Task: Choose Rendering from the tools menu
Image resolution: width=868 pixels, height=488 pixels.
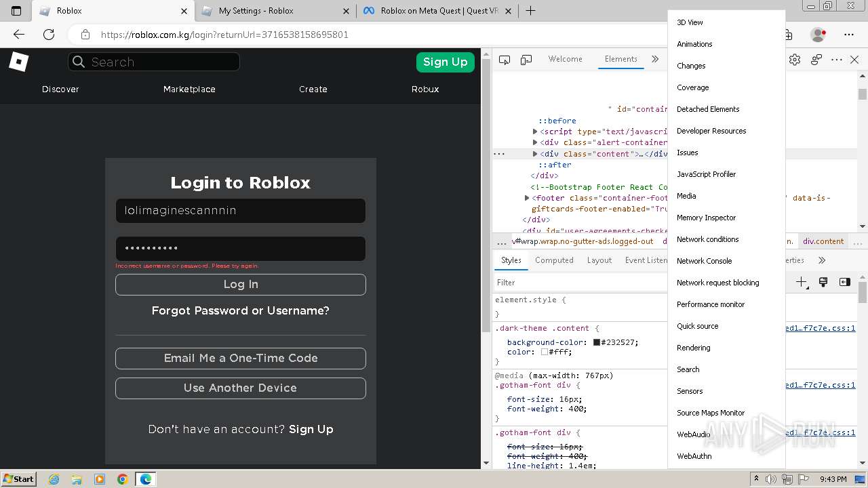Action: (x=726, y=348)
